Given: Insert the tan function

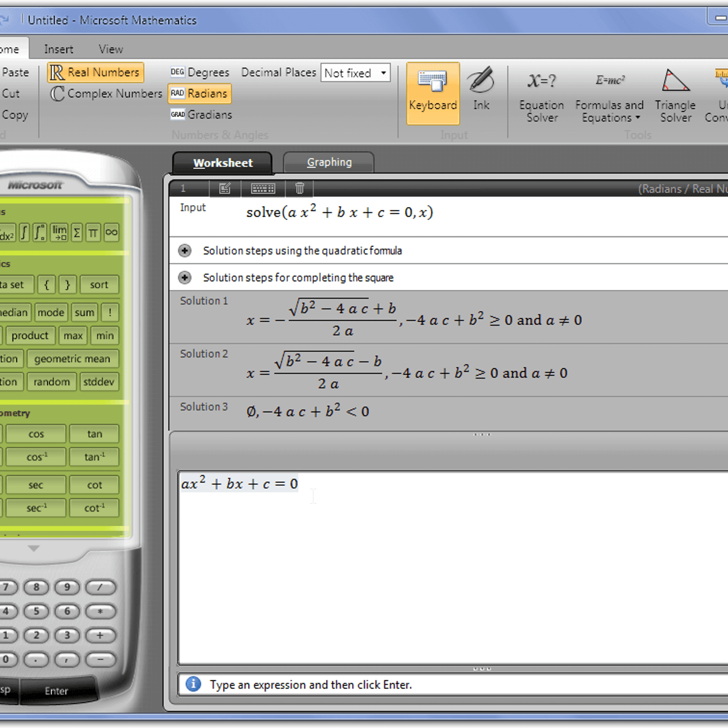Looking at the screenshot, I should 95,434.
